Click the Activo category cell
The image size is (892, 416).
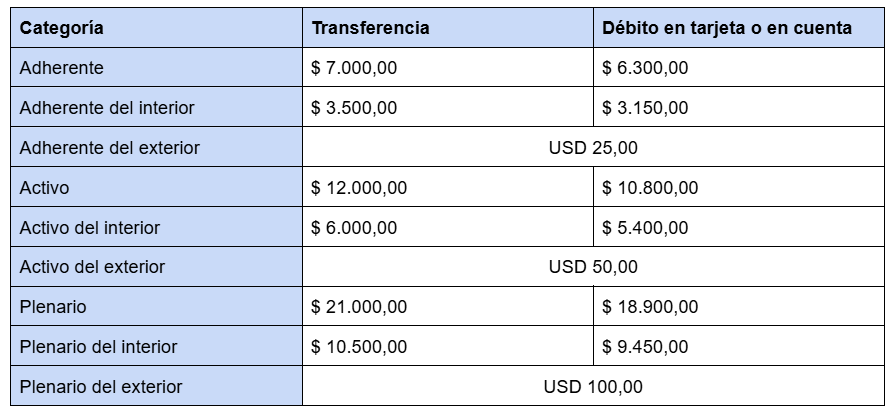pos(45,188)
